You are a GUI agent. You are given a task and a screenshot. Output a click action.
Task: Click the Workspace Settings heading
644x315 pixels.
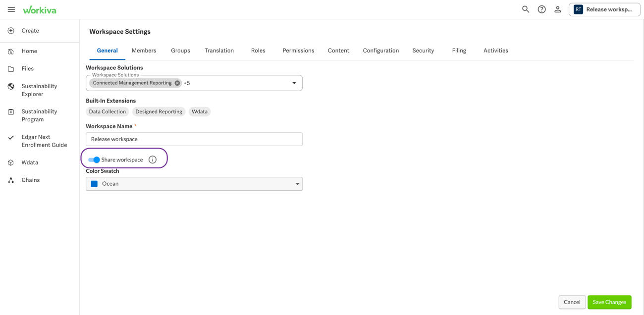(120, 32)
